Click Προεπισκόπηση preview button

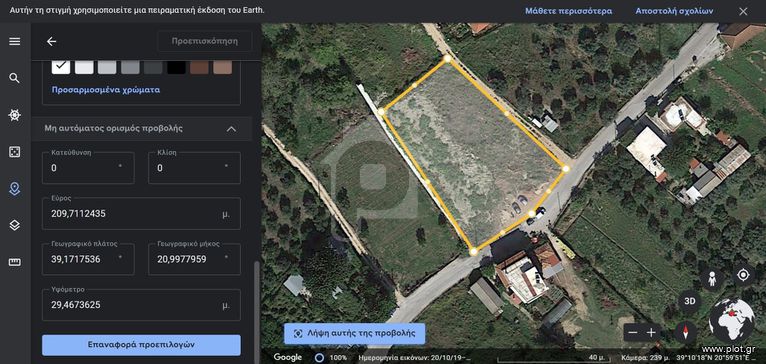pyautogui.click(x=205, y=42)
